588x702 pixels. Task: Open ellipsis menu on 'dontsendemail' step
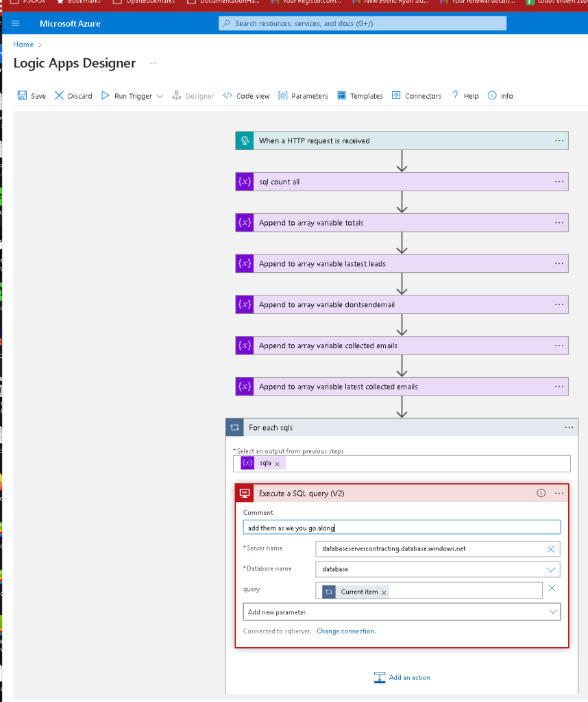pos(559,304)
